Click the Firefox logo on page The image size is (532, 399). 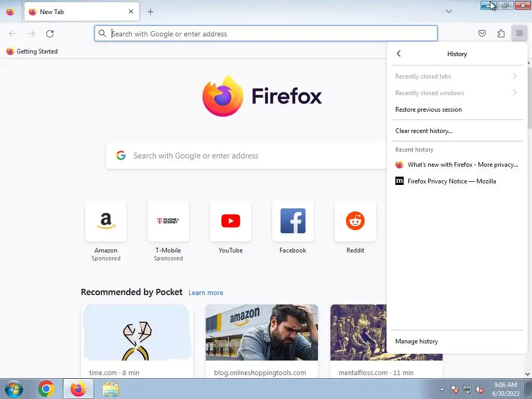[x=262, y=96]
